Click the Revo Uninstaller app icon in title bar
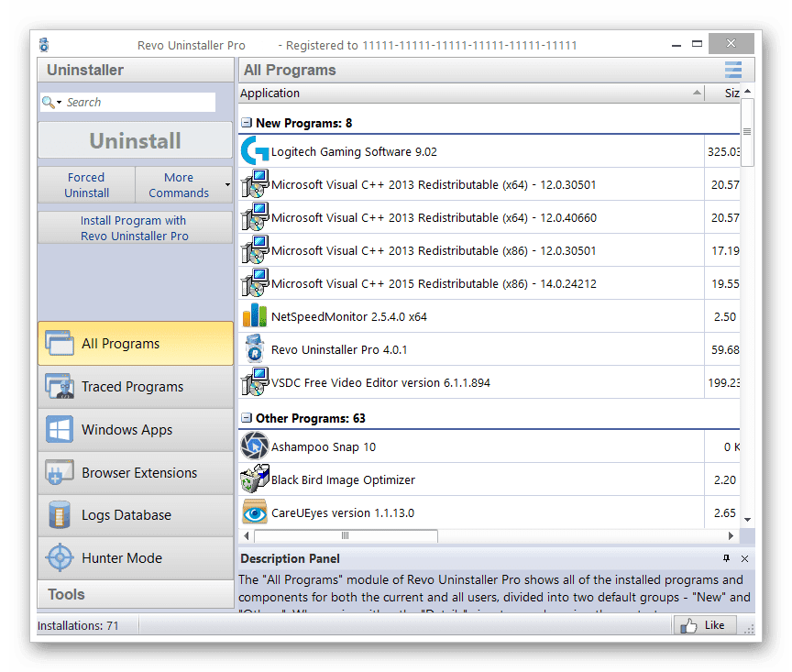The image size is (792, 672). point(44,45)
